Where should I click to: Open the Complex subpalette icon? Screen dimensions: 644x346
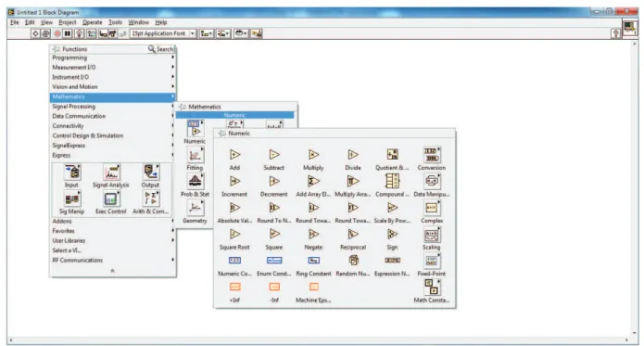point(432,208)
